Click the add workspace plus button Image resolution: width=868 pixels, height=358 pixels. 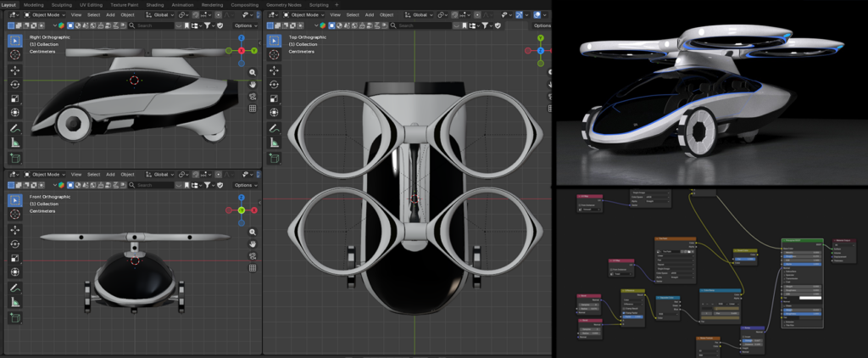pos(337,4)
